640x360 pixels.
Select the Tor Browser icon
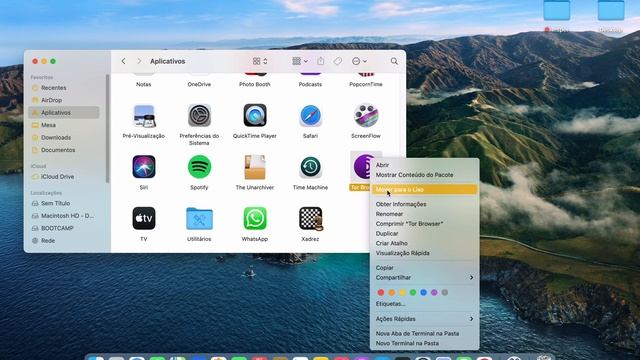pyautogui.click(x=362, y=167)
